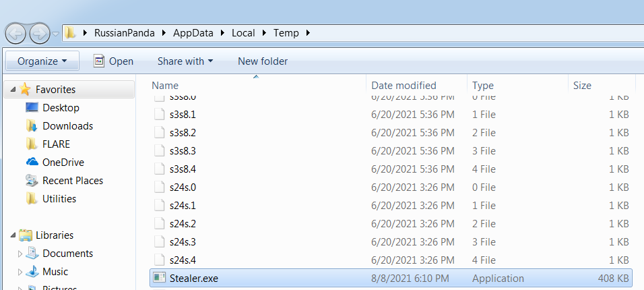Sort files by Type column header
This screenshot has width=644, height=290.
[517, 85]
